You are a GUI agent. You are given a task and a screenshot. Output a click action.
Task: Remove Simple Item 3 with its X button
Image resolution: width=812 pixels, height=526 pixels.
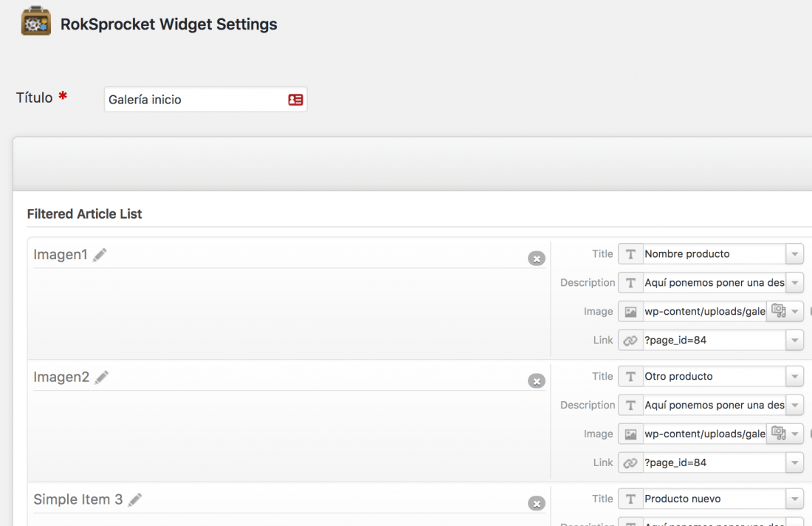[537, 503]
